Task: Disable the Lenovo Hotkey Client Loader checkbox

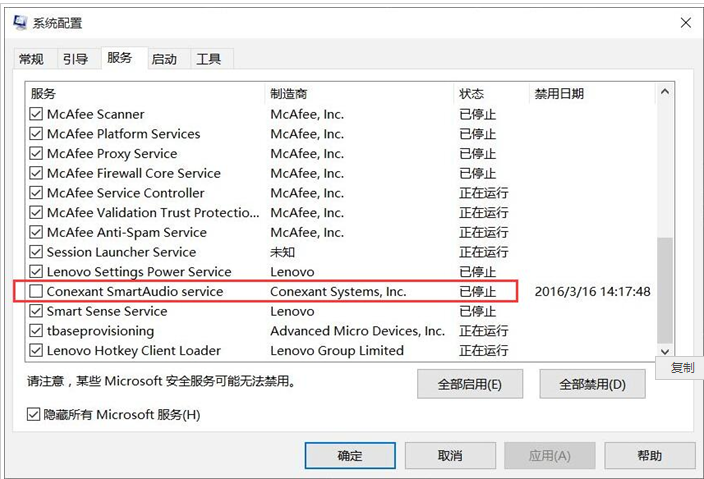Action: click(37, 350)
